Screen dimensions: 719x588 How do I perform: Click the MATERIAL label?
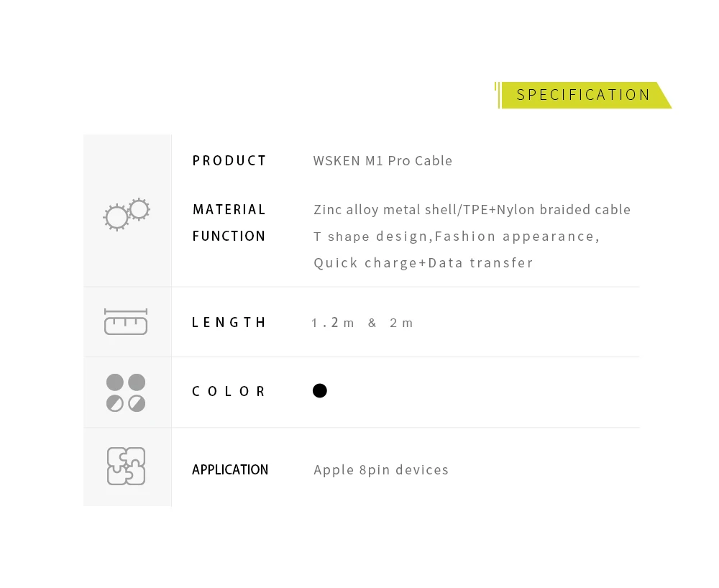pos(229,209)
